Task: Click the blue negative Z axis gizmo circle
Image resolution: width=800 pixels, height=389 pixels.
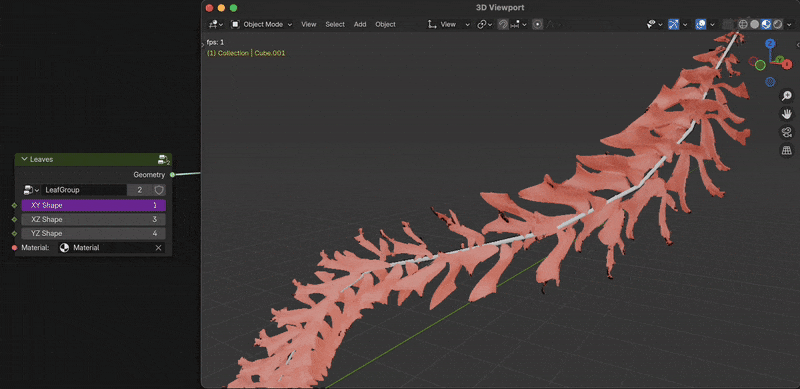Action: click(770, 82)
